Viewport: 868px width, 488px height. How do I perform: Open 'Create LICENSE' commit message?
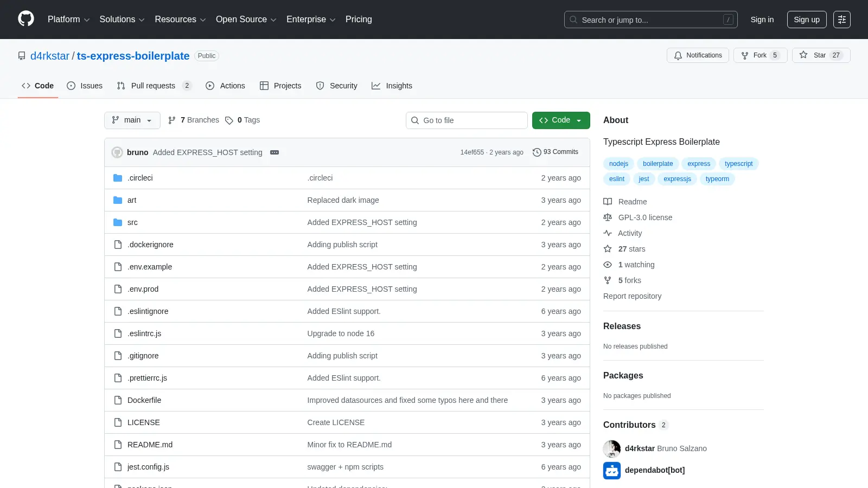[x=336, y=422]
